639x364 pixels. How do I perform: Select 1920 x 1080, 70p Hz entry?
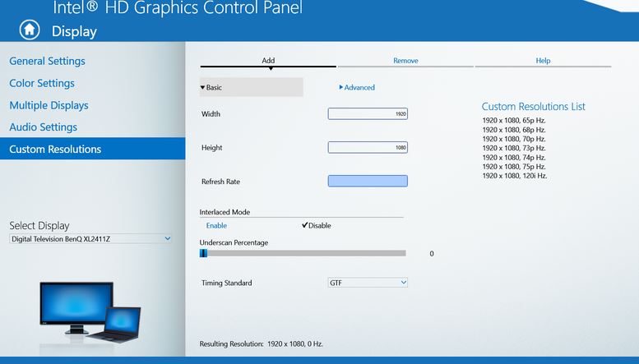click(514, 139)
